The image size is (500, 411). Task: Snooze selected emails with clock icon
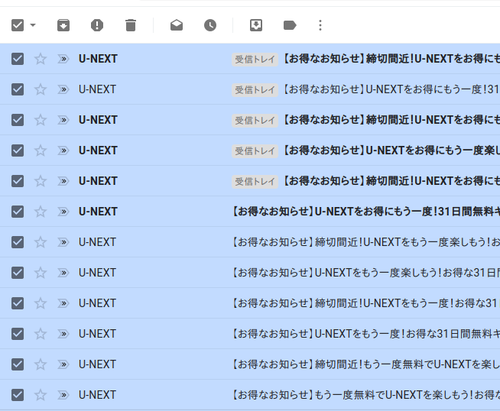coord(210,25)
